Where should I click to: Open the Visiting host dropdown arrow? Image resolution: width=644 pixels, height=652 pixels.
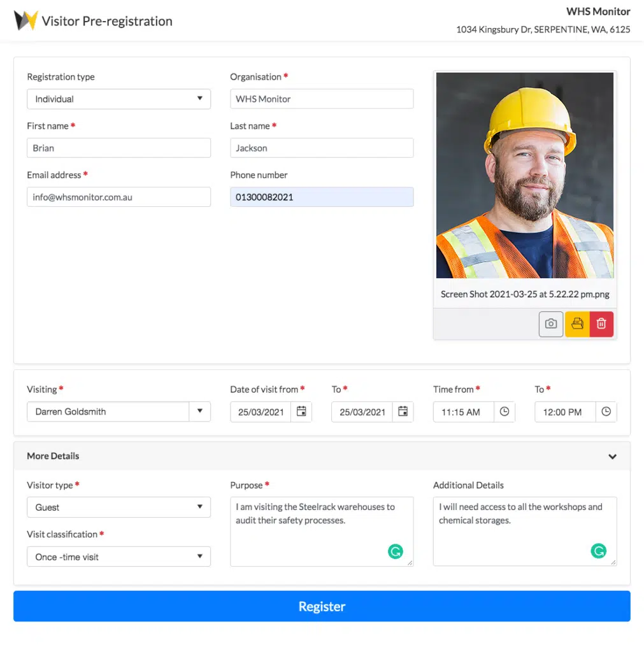point(199,412)
